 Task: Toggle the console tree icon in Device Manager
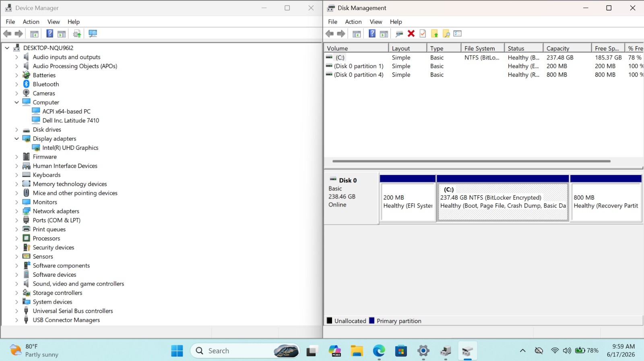click(x=35, y=34)
